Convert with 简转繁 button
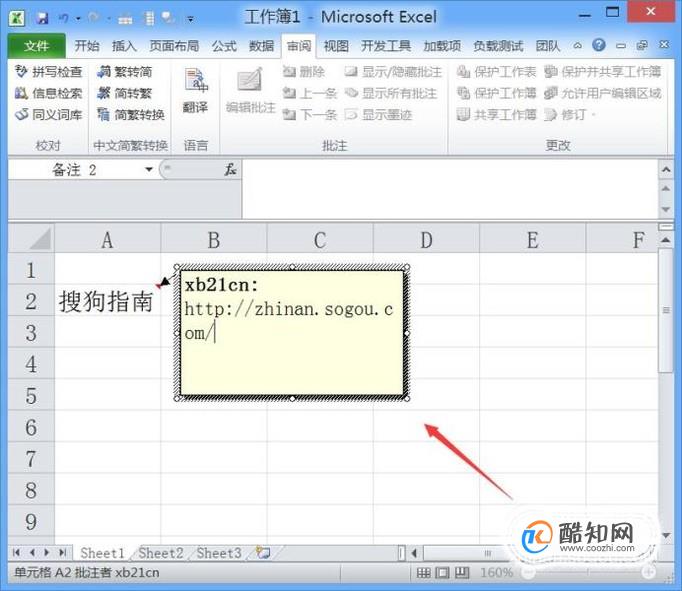 tap(124, 93)
